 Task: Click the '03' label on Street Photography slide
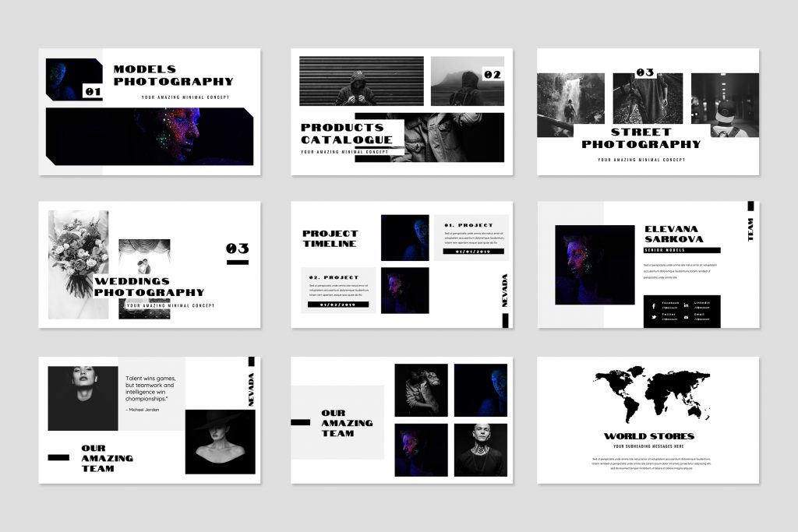pyautogui.click(x=644, y=72)
